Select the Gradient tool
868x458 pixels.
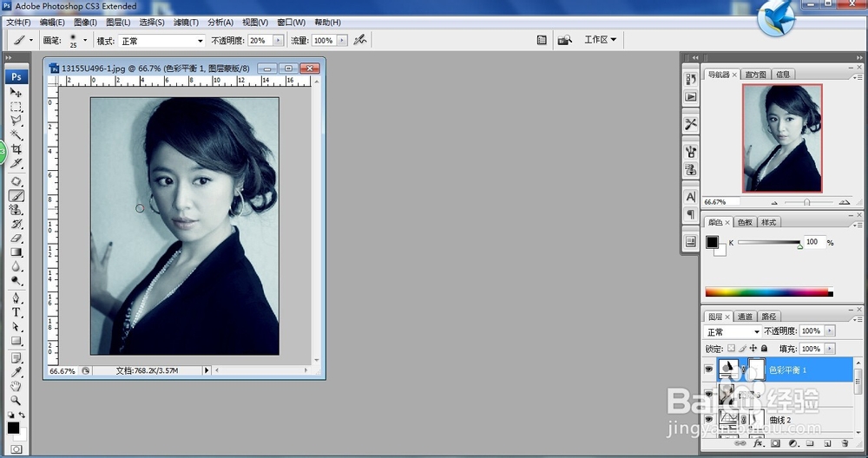tap(16, 252)
